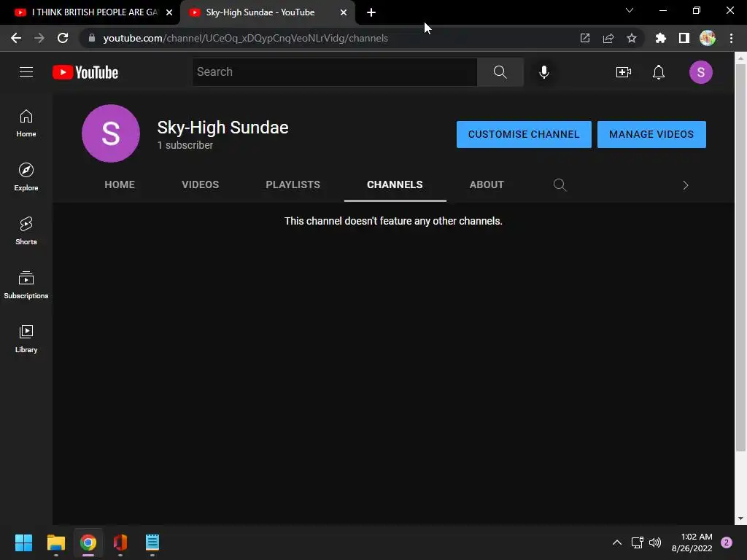Start voice search with microphone
Viewport: 747px width, 560px height.
543,72
